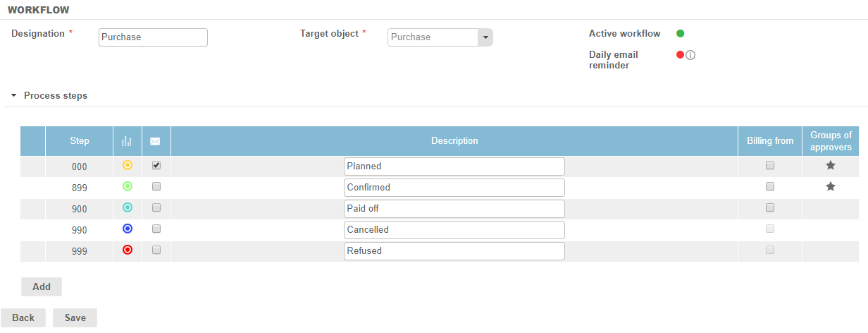Check Billing from for the Paid off step
This screenshot has width=868, height=333.
[x=770, y=207]
